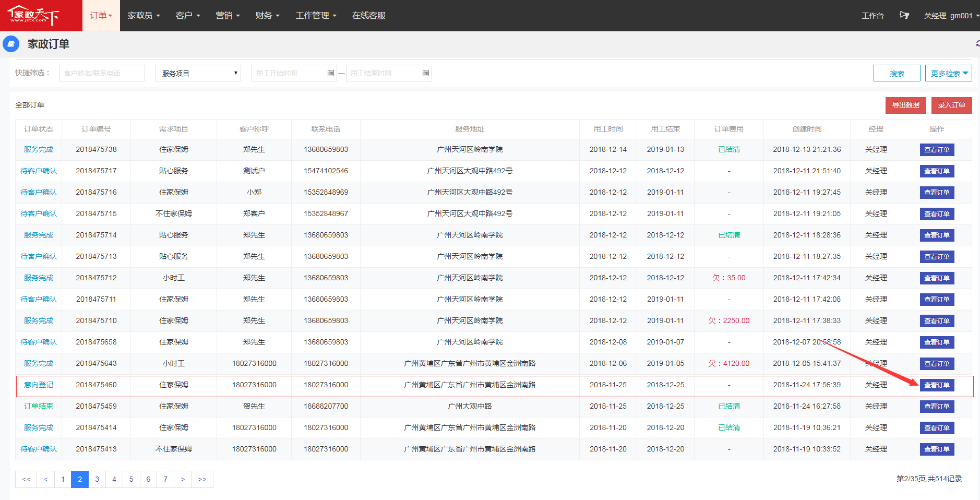Go to page 7

[x=165, y=479]
